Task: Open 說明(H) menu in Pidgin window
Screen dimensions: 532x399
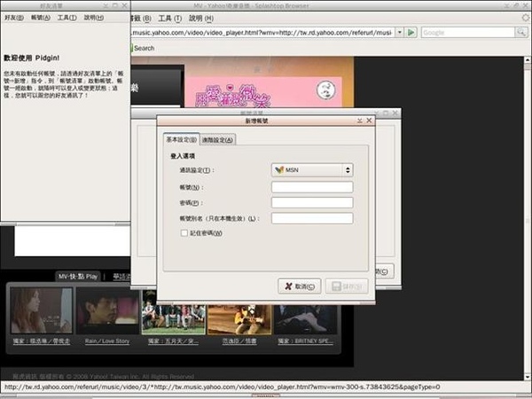Action: pyautogui.click(x=94, y=18)
